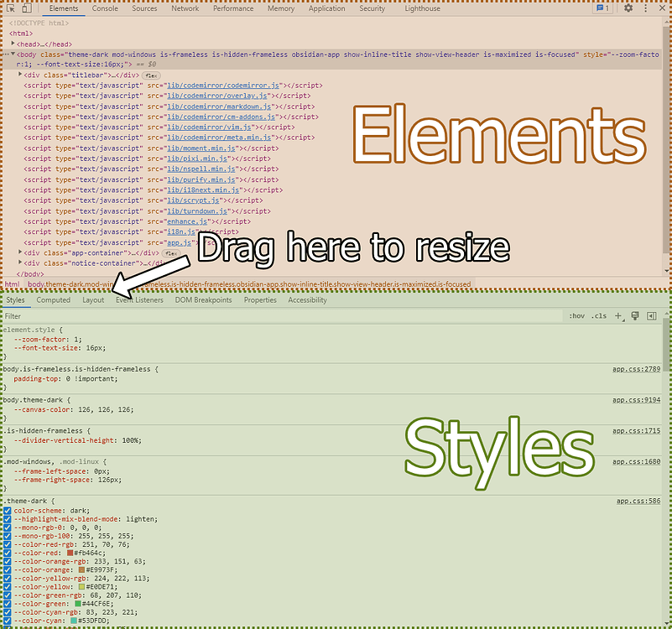The width and height of the screenshot is (672, 629).
Task: Expand the div.titlebar element
Action: (21, 75)
